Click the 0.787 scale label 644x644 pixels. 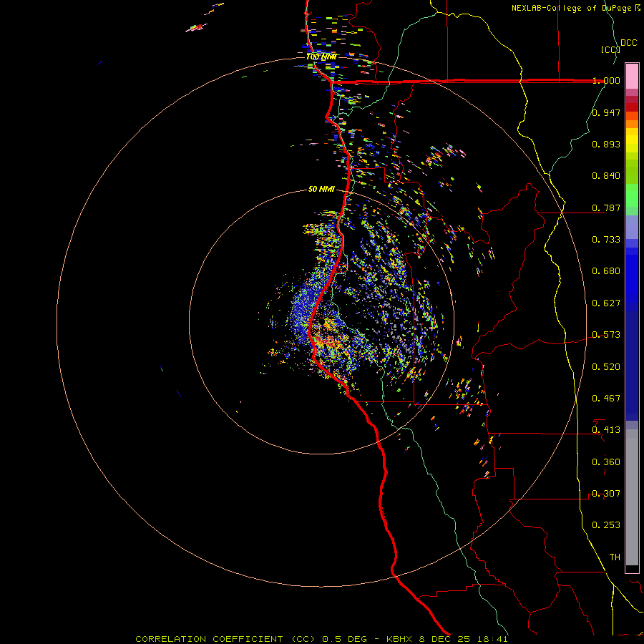click(x=606, y=208)
